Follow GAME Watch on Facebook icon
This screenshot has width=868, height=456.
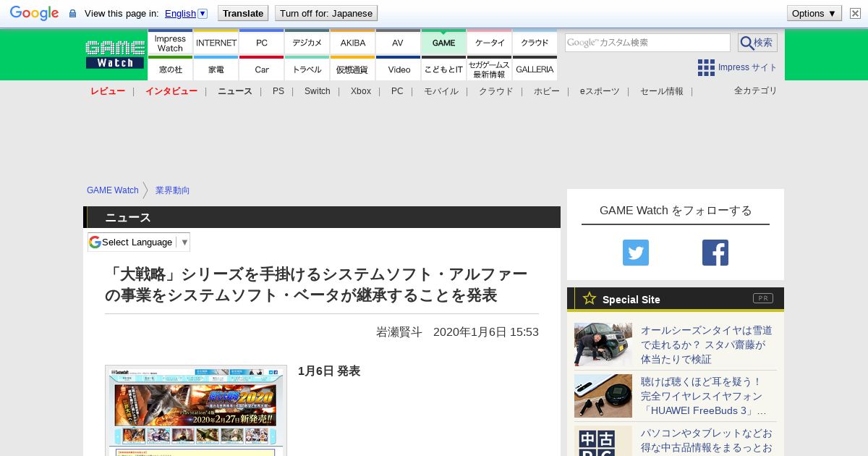715,253
